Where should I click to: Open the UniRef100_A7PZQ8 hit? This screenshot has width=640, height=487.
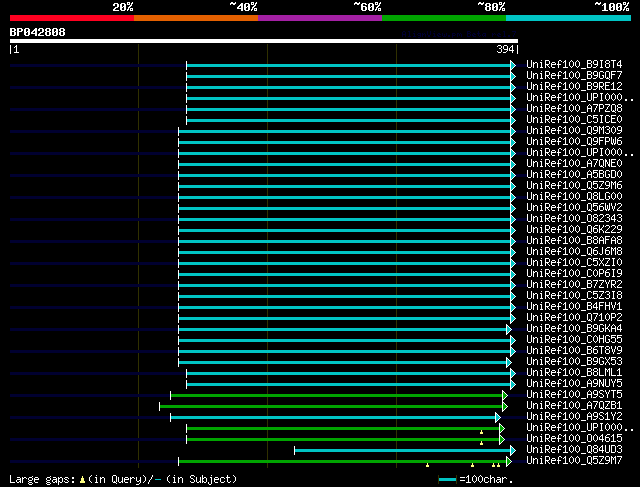point(574,109)
